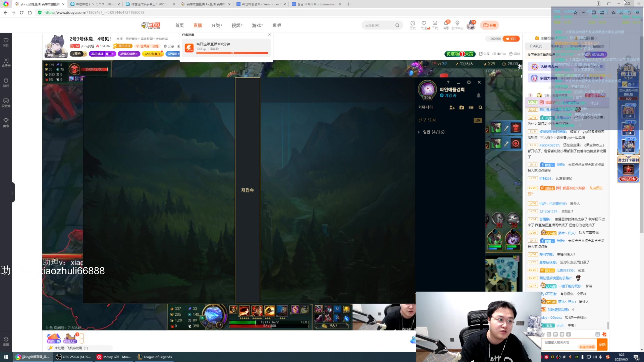Open Douyu watch history icon
Screen dimensions: 644x362
click(x=413, y=24)
